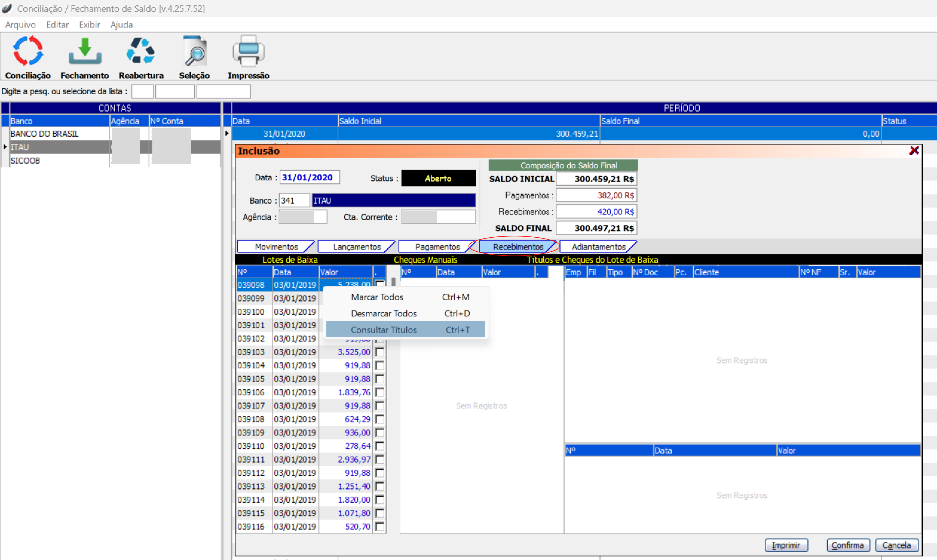
Task: Click the row arrow beside 31/01/2020 period
Action: coord(226,134)
